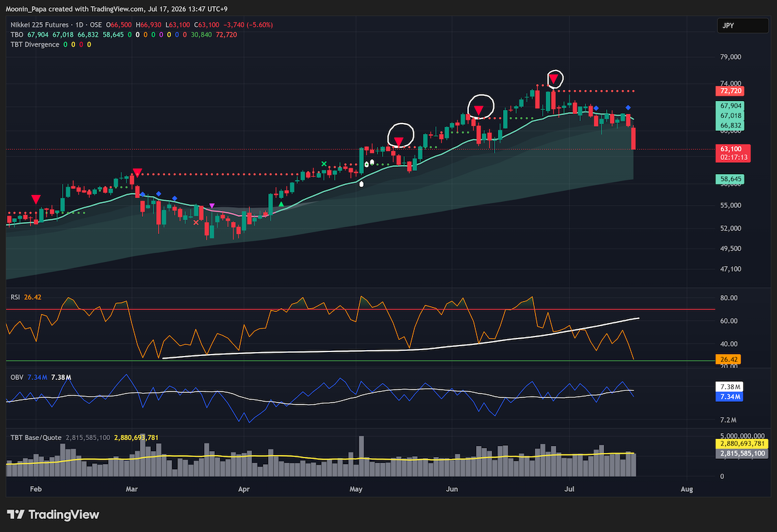Click the red sell triangle in early February
The width and height of the screenshot is (777, 532).
[35, 199]
